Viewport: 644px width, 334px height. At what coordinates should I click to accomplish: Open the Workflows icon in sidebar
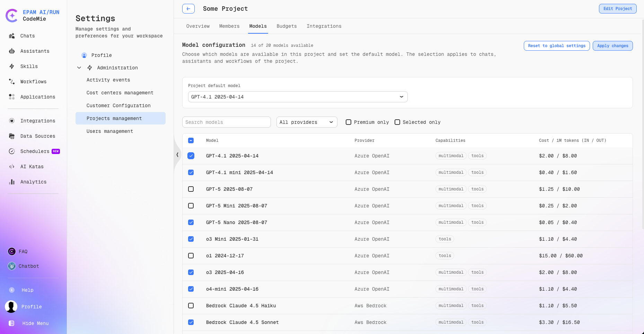(x=12, y=82)
